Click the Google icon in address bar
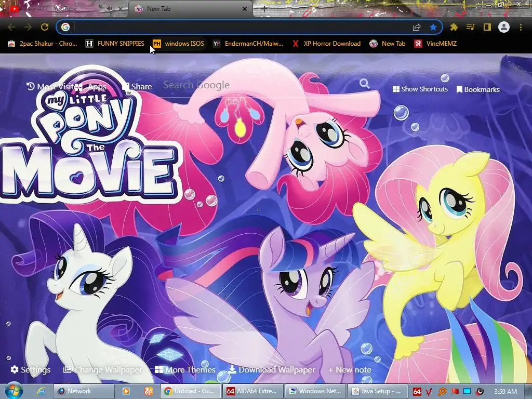This screenshot has width=532, height=399. point(65,27)
